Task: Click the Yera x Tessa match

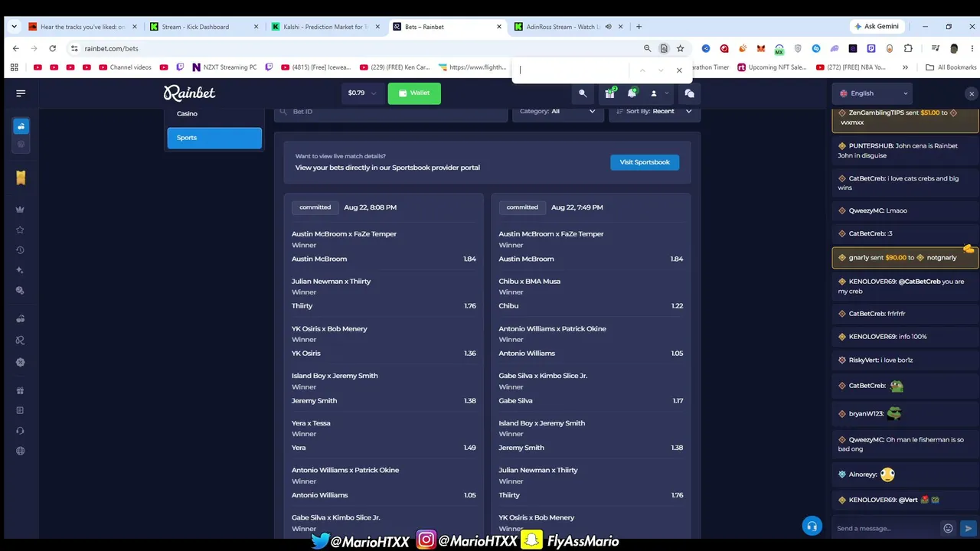Action: (x=311, y=423)
